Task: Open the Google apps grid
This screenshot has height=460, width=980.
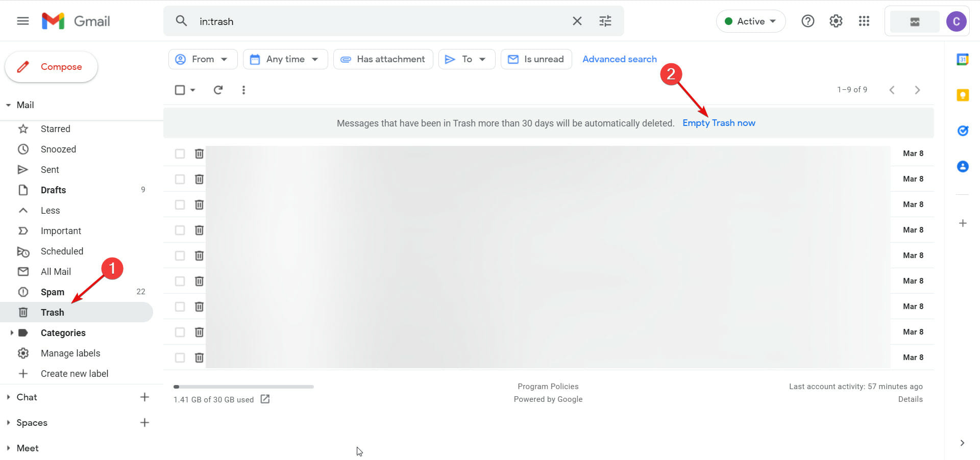Action: tap(864, 21)
